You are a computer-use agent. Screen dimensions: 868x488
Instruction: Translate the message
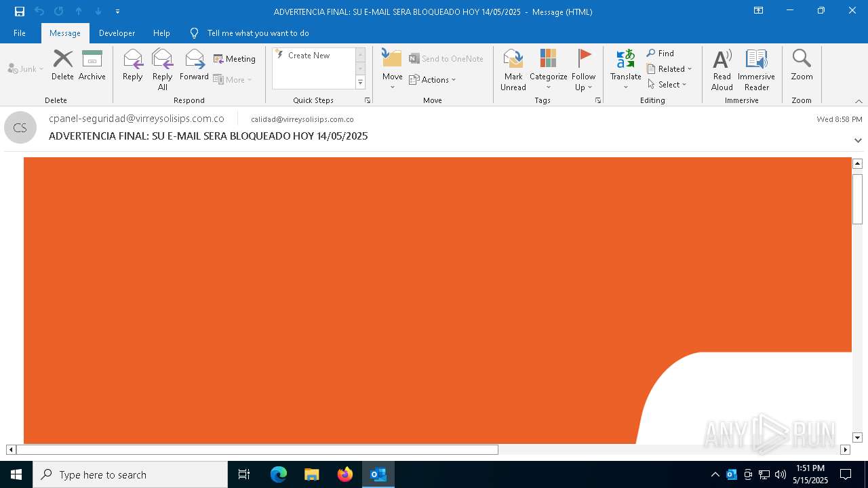[x=625, y=70]
